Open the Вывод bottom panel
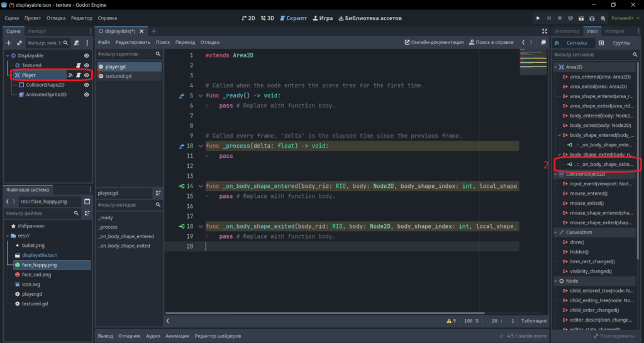This screenshot has height=343, width=644. [x=105, y=336]
